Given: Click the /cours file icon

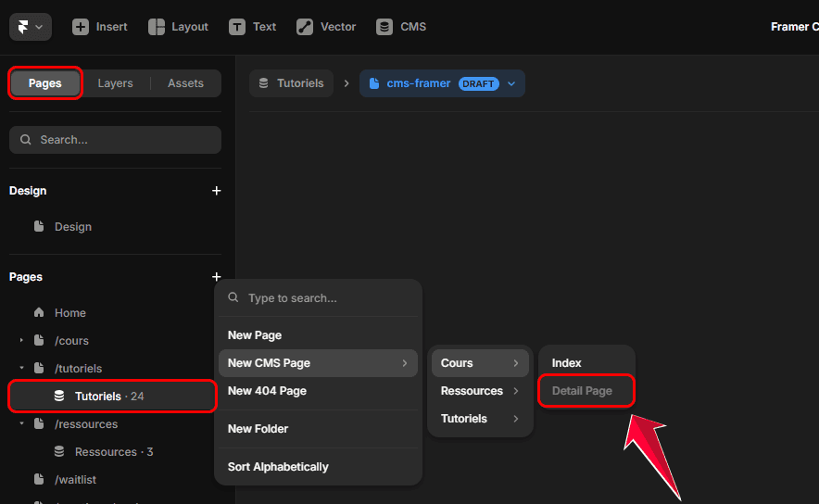Looking at the screenshot, I should [x=39, y=340].
